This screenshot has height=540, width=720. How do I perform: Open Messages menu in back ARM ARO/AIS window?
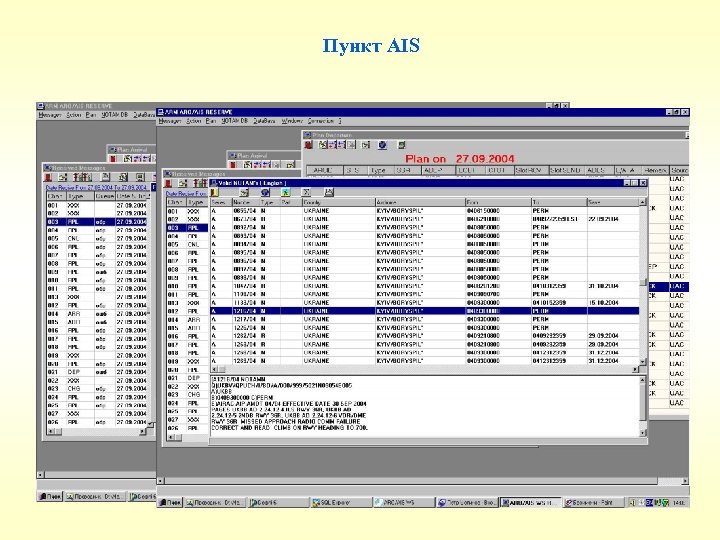tap(50, 115)
